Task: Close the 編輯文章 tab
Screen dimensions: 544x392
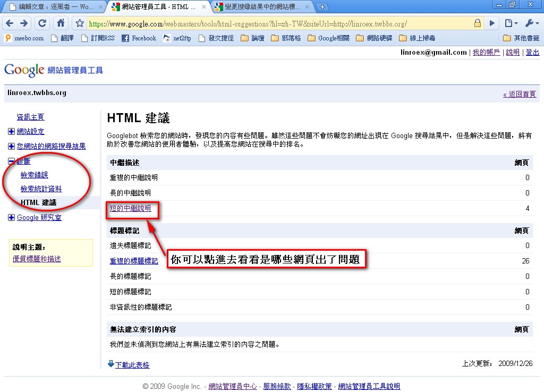Action: click(x=100, y=7)
